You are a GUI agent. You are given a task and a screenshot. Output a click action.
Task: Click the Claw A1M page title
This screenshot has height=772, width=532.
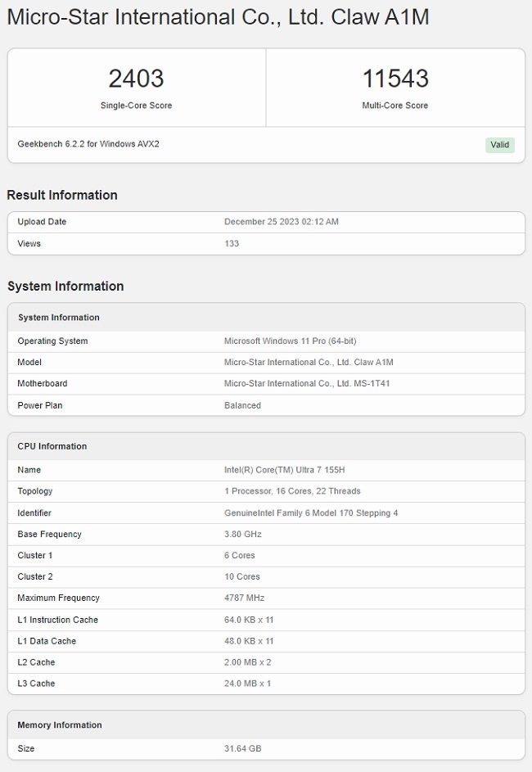point(218,16)
